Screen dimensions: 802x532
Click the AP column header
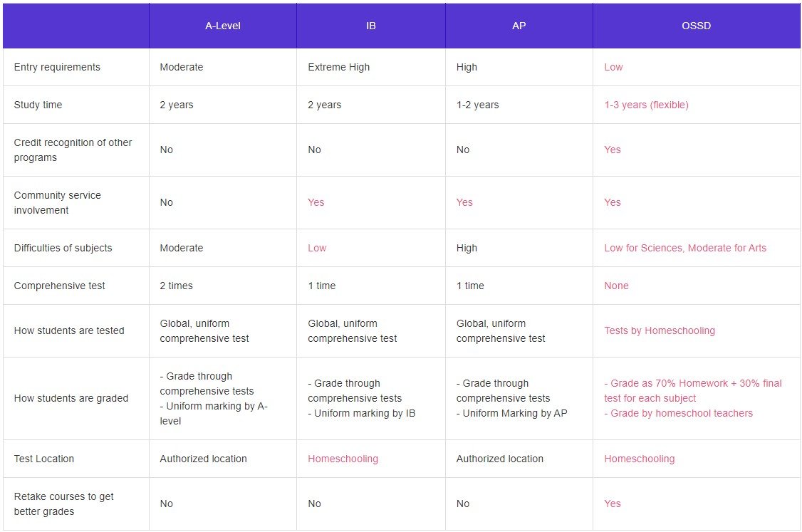[519, 26]
